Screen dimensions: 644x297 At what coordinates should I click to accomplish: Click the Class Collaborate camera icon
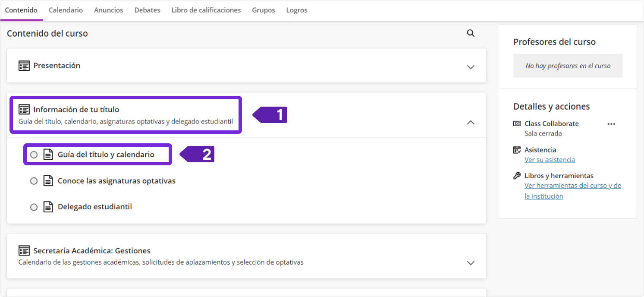coord(517,123)
